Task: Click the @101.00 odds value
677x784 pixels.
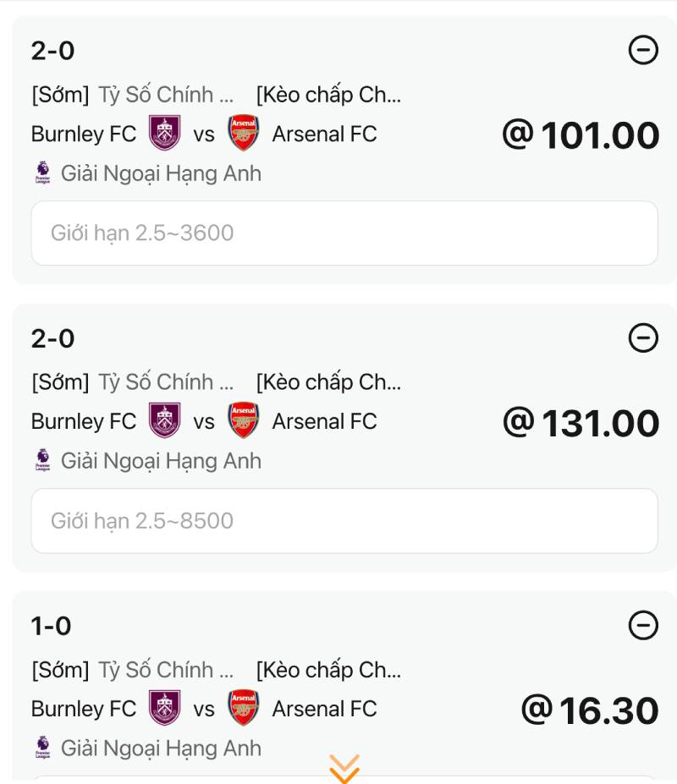Action: [581, 135]
